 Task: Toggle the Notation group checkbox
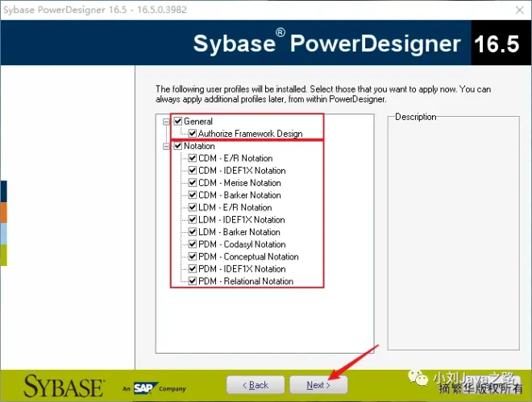click(178, 146)
